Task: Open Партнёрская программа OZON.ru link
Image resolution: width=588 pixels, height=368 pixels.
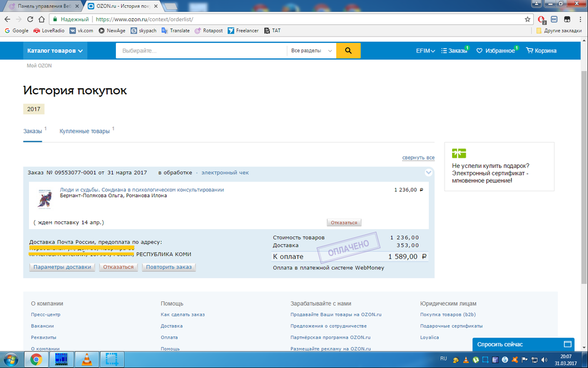Action: [330, 337]
